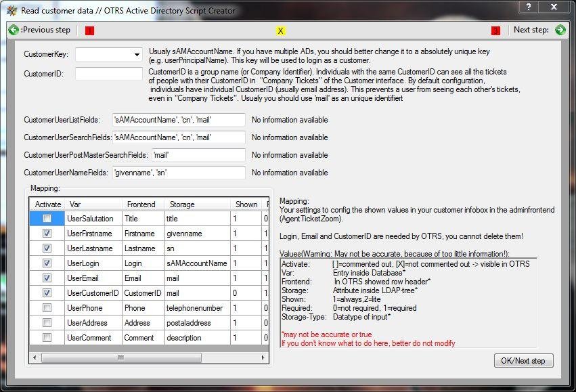Select the 'UserEmail' Var cell
This screenshot has height=392, width=576.
(x=93, y=278)
